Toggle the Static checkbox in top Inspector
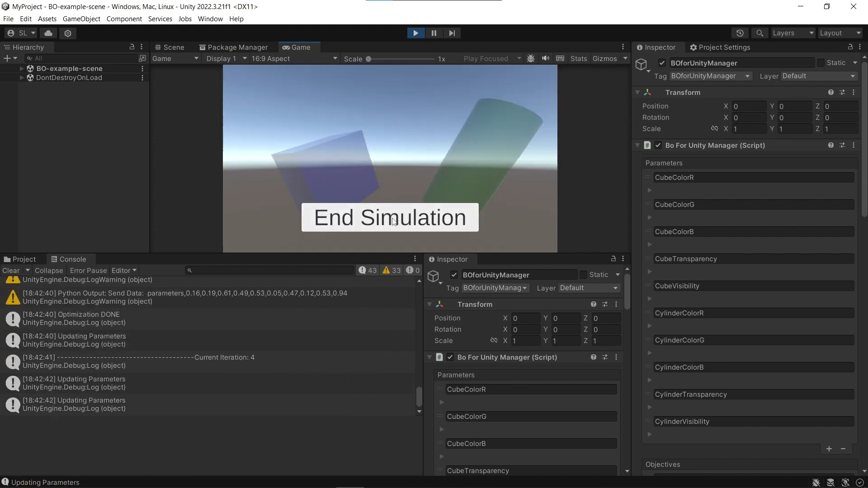This screenshot has width=868, height=488. (821, 63)
